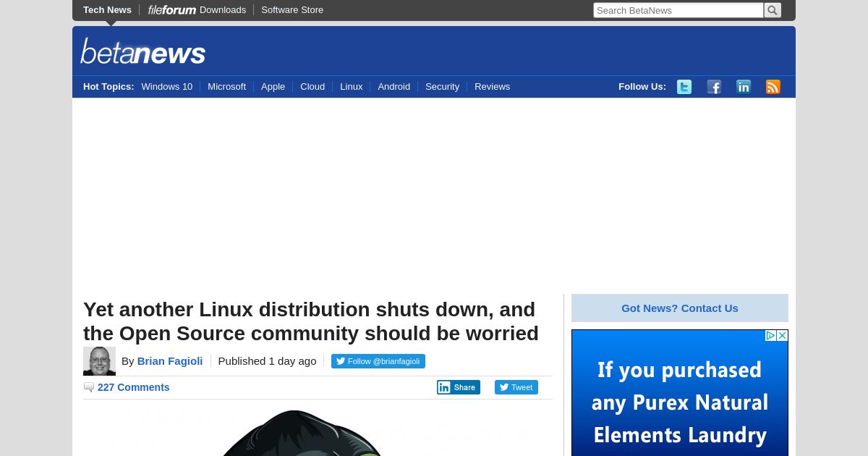Open Apple hot topic
Screen dimensions: 868x456
click(x=273, y=87)
